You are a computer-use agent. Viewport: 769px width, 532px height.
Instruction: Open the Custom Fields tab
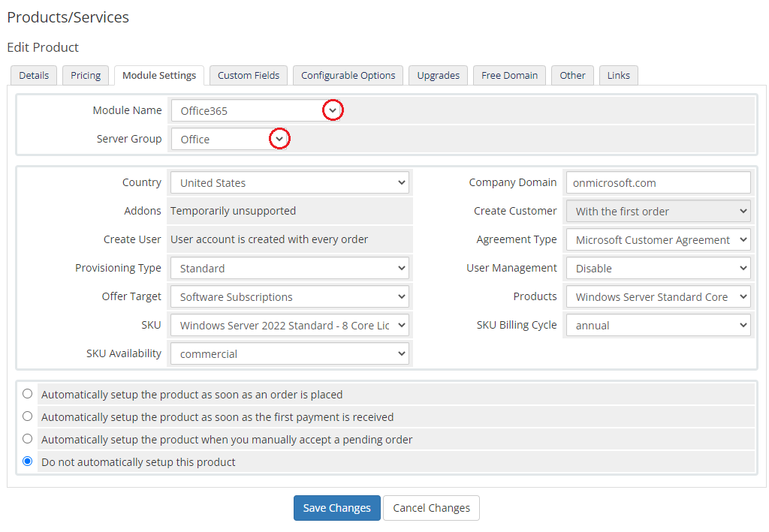[x=249, y=75]
